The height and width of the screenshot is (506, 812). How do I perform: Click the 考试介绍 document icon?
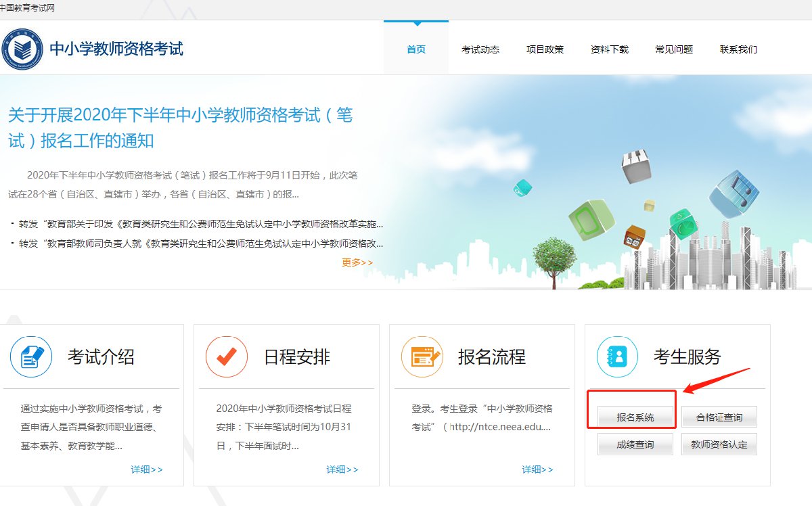31,356
